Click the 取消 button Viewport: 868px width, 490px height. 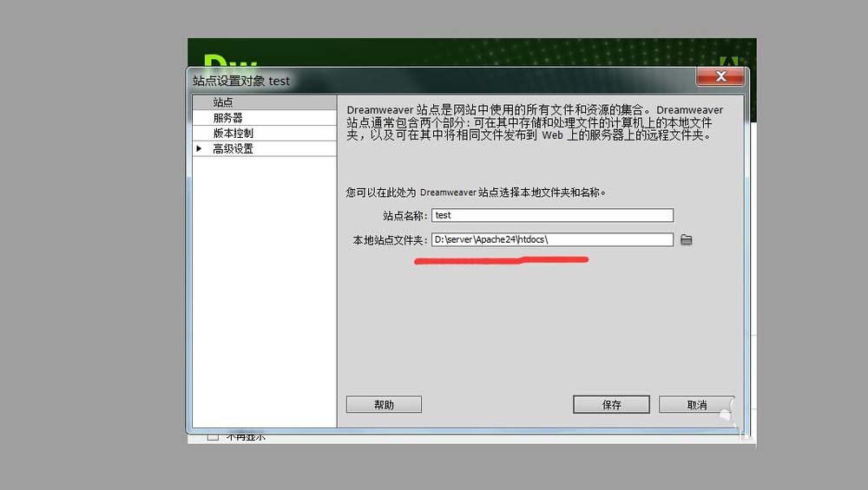click(696, 404)
